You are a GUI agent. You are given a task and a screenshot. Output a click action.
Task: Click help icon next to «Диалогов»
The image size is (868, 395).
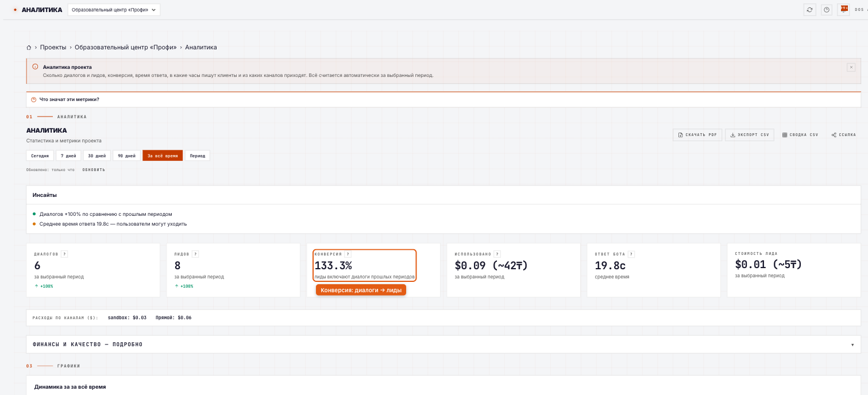click(x=64, y=254)
